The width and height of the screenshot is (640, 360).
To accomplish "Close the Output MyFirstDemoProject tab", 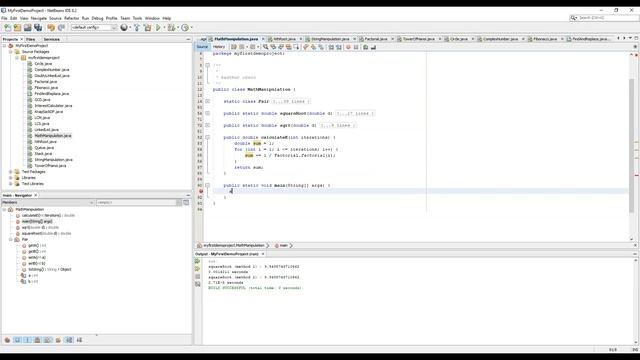I will click(263, 254).
